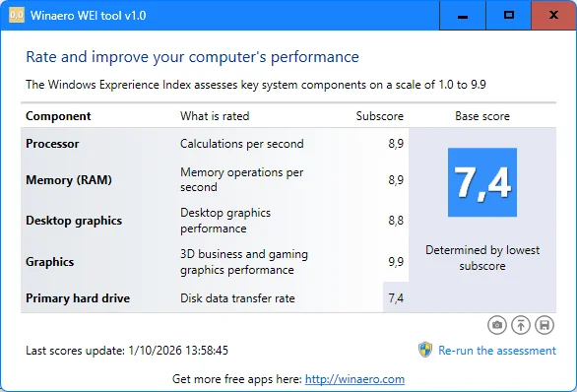Click the upload arrow icon

click(x=520, y=325)
